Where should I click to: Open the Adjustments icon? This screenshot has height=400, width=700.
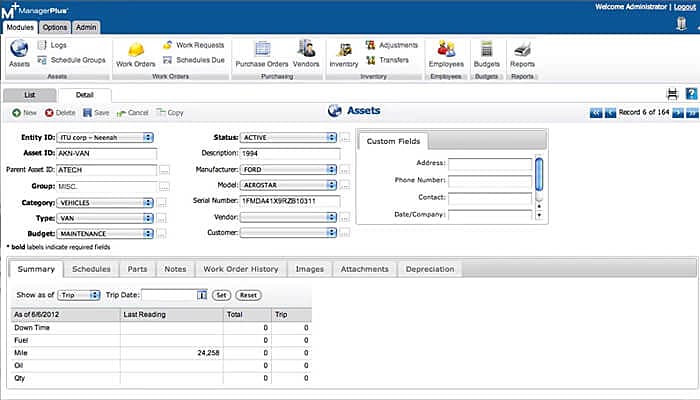[x=370, y=45]
